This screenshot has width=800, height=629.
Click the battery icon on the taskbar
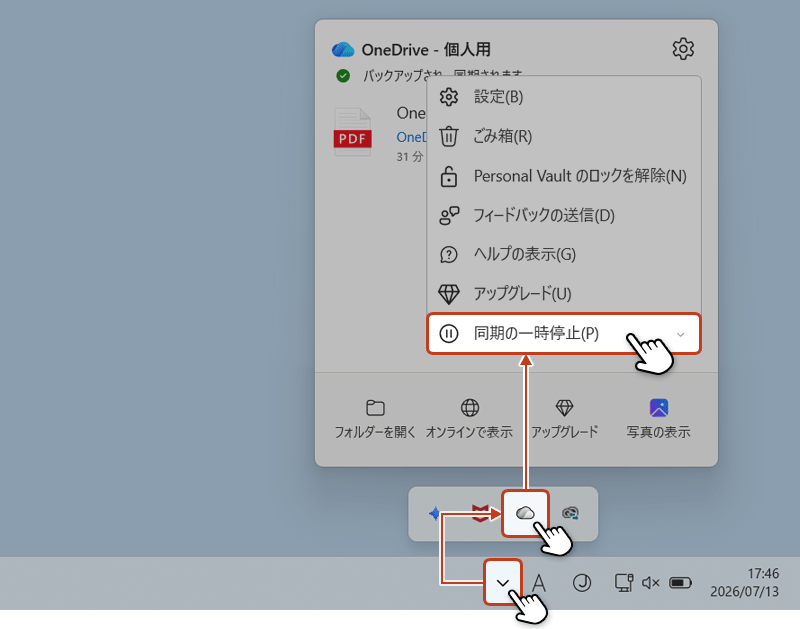coord(680,583)
